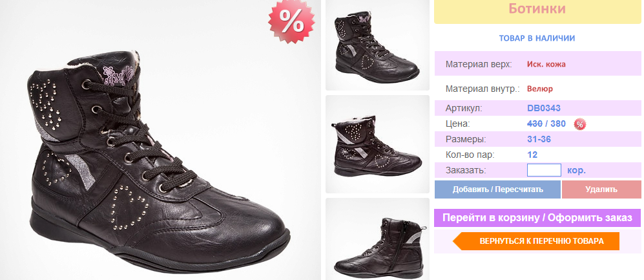Focus the Заказать quantity input field
This screenshot has width=644, height=280.
(544, 171)
